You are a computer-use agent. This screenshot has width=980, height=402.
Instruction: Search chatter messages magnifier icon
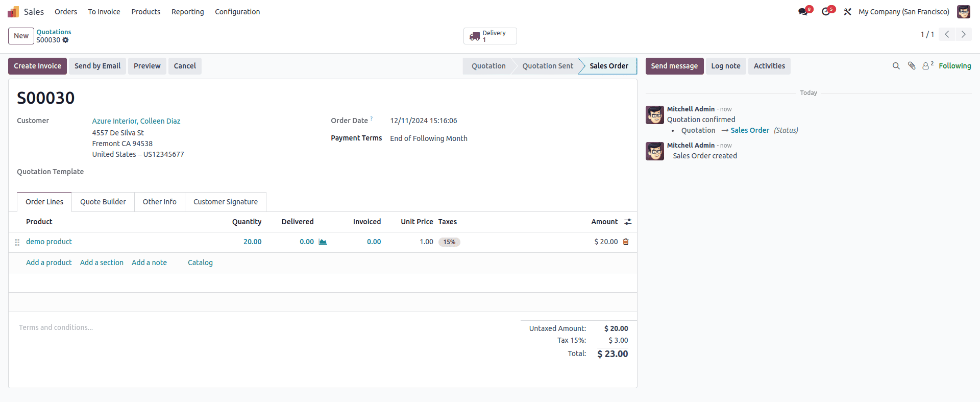[896, 66]
